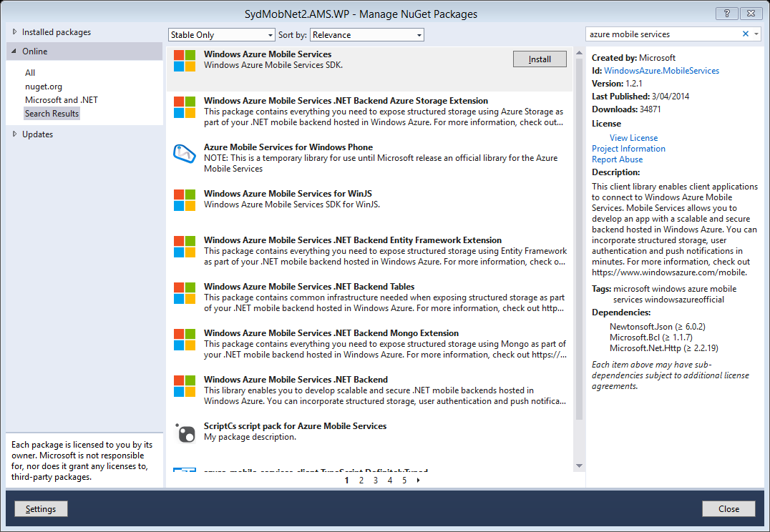Open the NuGet Settings
770x532 pixels.
pyautogui.click(x=41, y=508)
